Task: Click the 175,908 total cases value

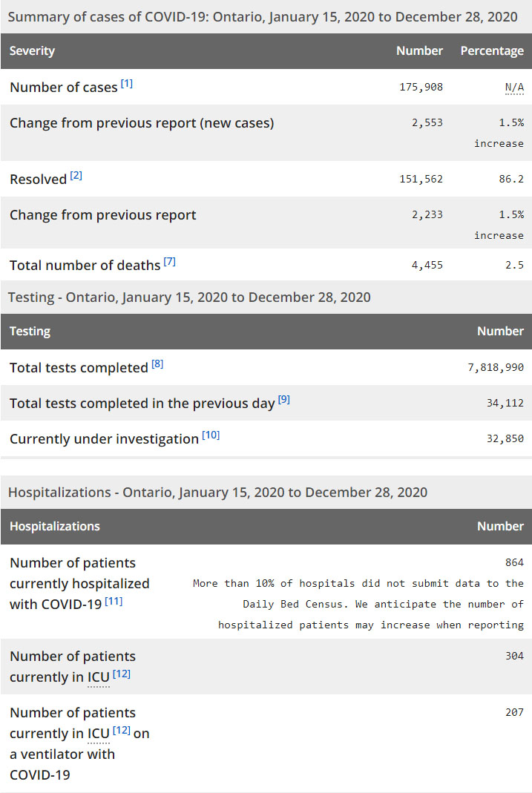Action: pos(420,88)
